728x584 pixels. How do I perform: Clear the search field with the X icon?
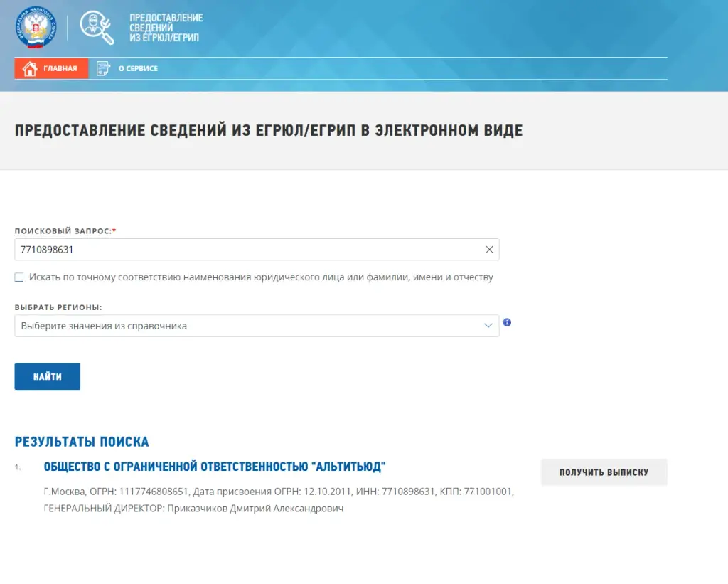[x=489, y=250]
